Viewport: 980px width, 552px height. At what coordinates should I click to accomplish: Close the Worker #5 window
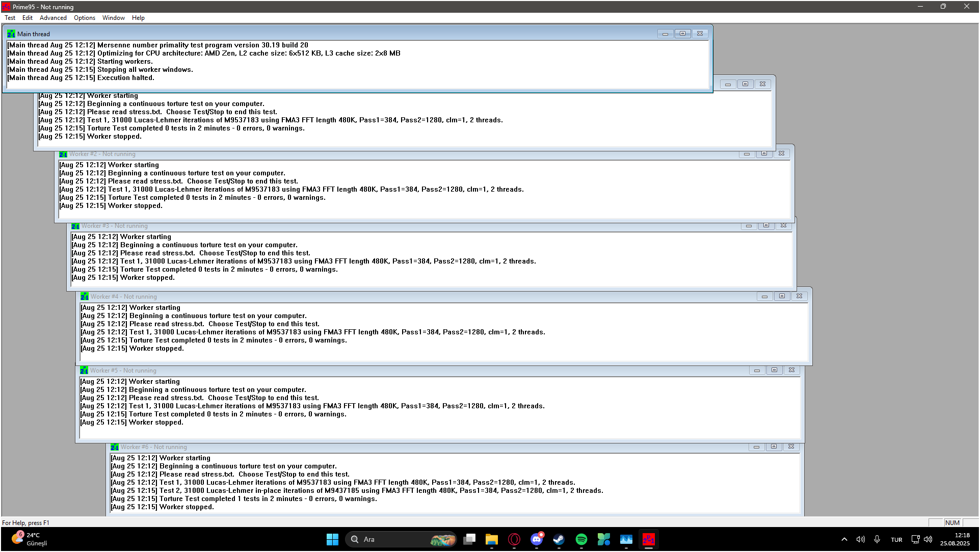[x=791, y=370]
